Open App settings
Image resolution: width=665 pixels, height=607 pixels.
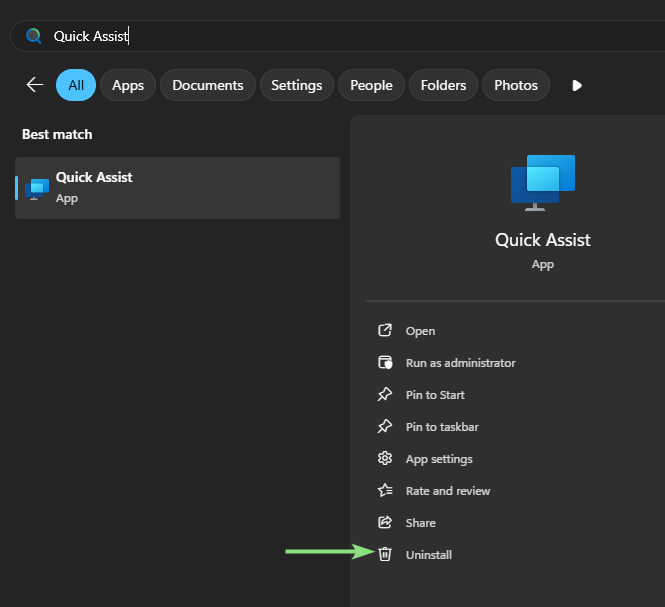click(439, 459)
